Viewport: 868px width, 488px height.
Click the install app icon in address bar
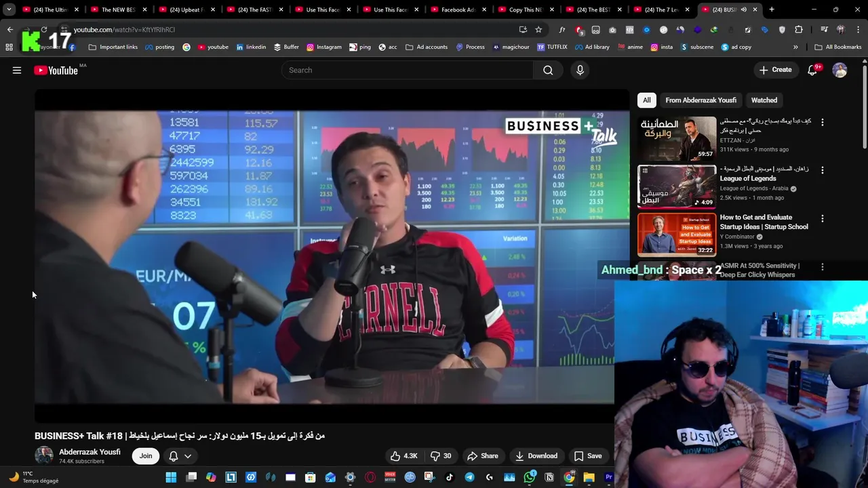coord(523,29)
